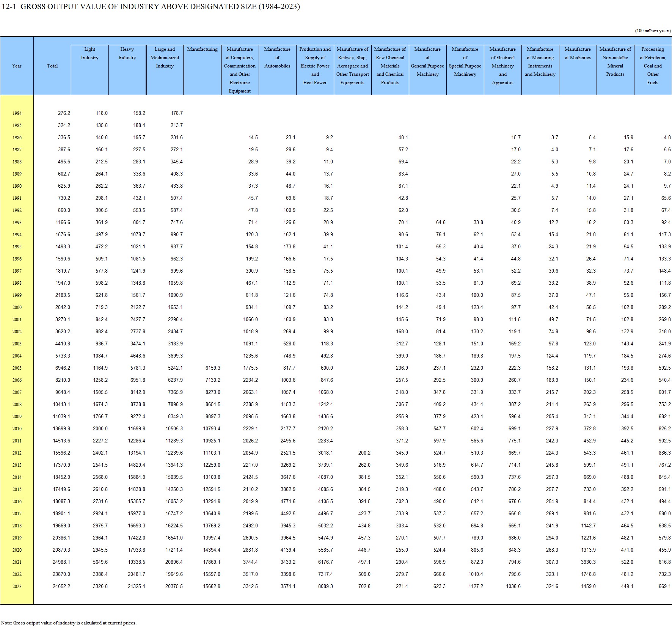
Task: Click Total value '276.2' for 1984
Action: 64,113
